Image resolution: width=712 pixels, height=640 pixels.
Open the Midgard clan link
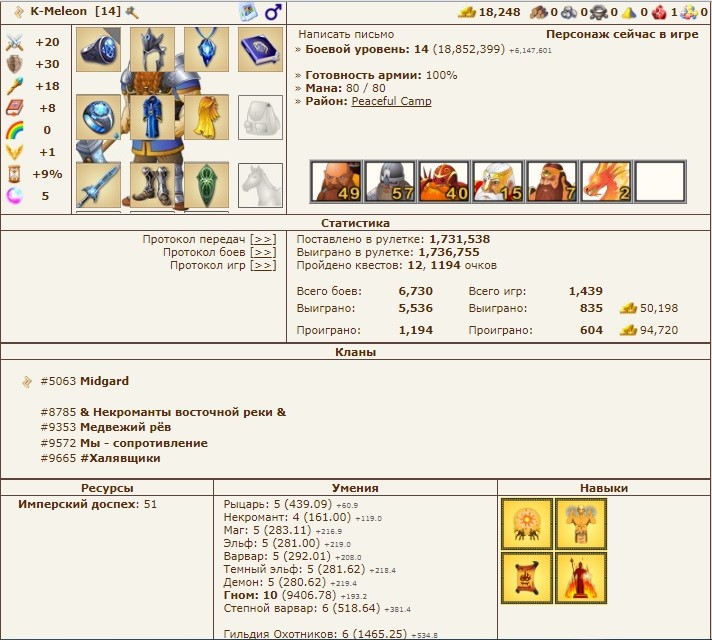[104, 382]
